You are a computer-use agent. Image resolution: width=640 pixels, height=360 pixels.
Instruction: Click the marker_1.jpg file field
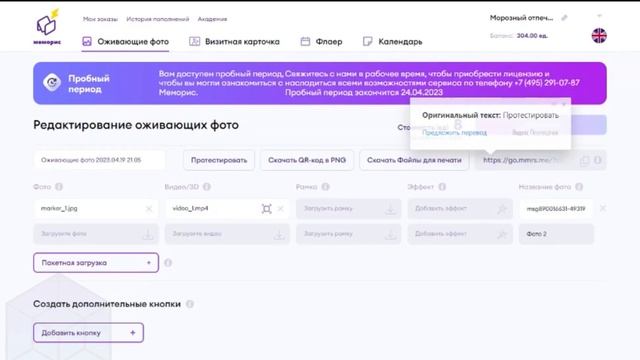click(96, 209)
